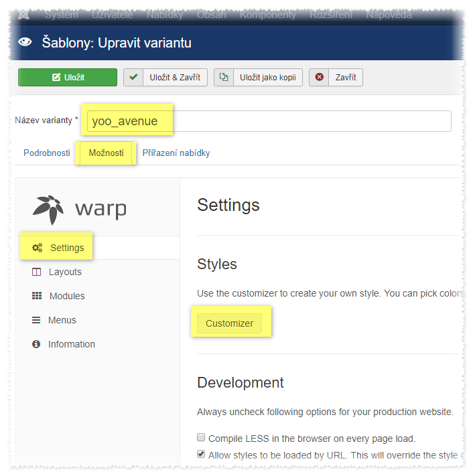Focus the Název varianty input field

[269, 121]
